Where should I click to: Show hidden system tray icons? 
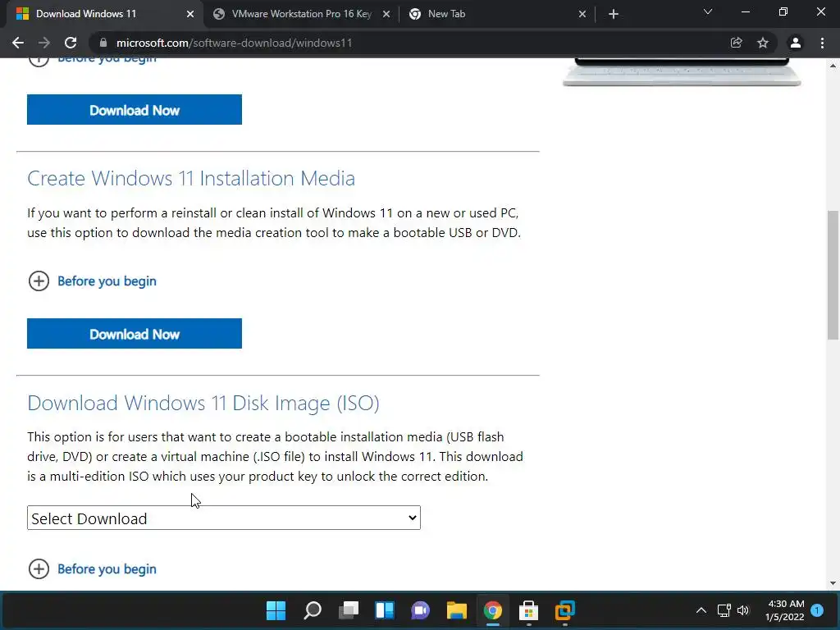[x=701, y=610]
